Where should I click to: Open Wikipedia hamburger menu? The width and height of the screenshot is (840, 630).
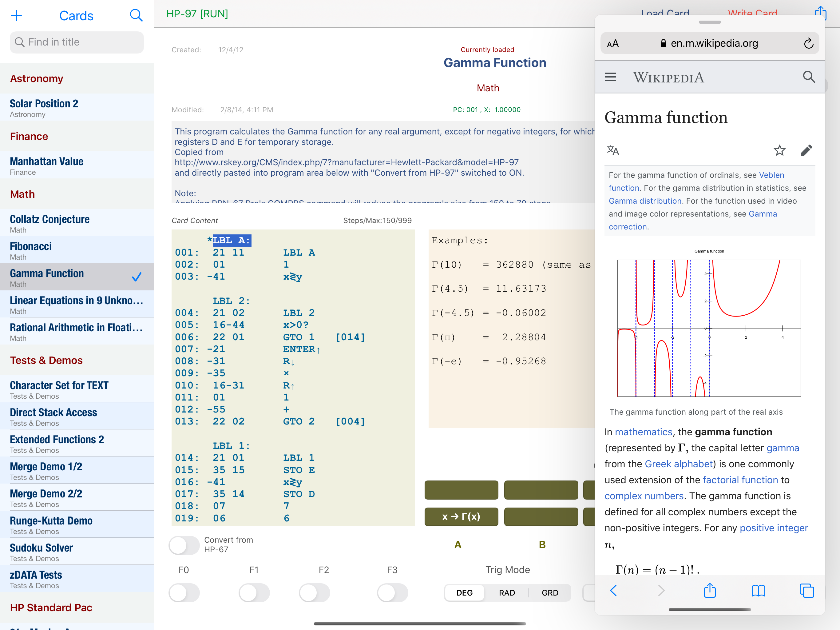coord(611,77)
